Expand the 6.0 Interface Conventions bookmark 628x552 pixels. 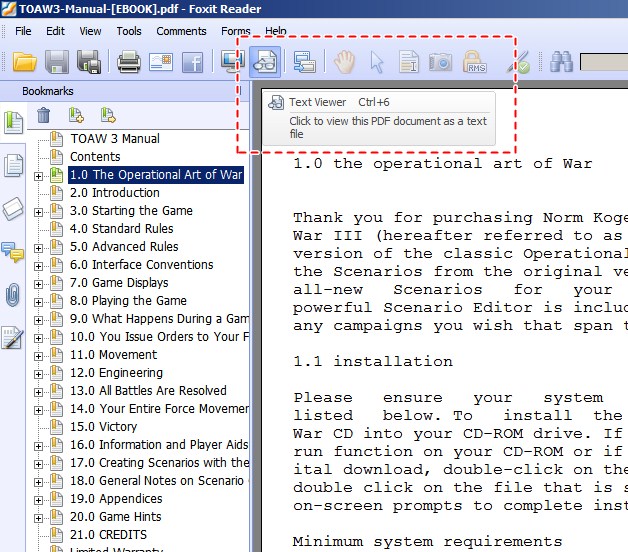[38, 266]
